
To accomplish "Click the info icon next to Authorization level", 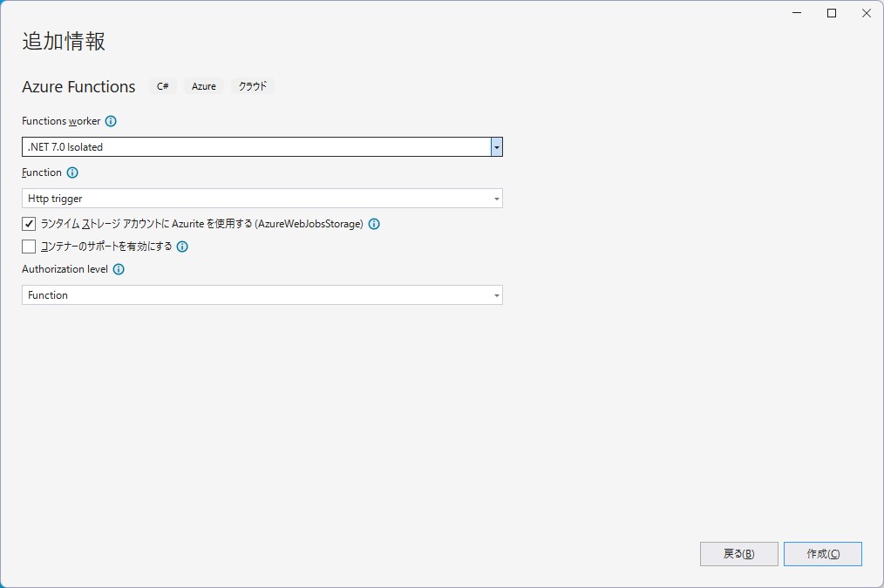I will pyautogui.click(x=119, y=269).
